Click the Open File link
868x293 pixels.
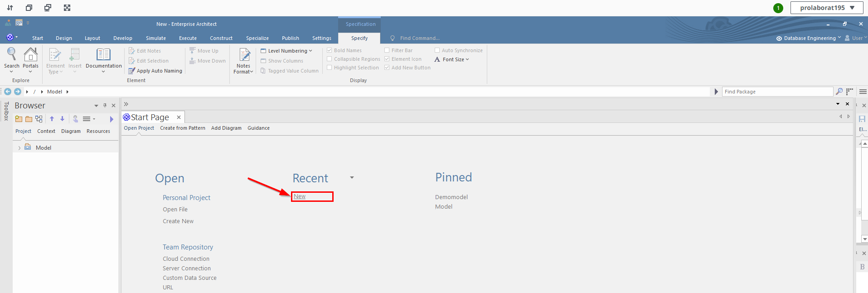coord(175,210)
